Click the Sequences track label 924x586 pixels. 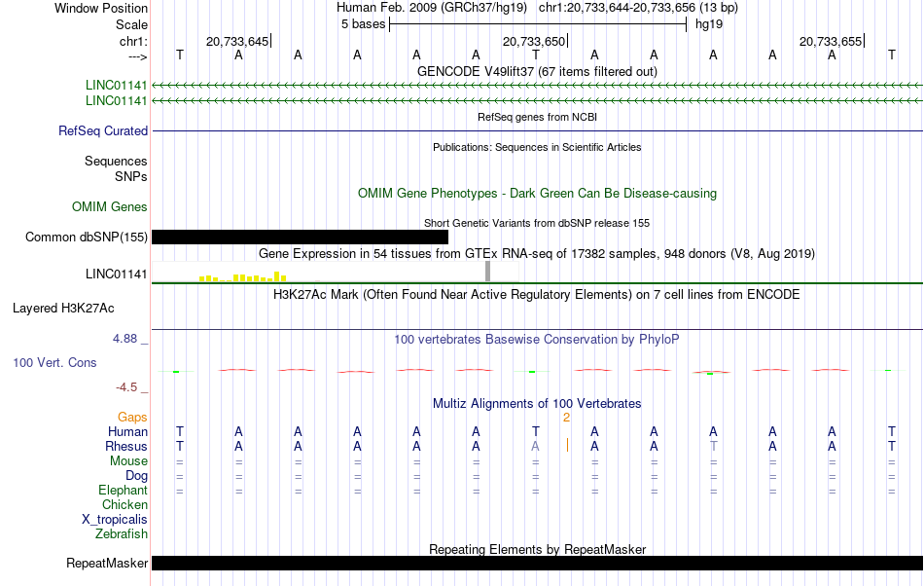pos(116,161)
